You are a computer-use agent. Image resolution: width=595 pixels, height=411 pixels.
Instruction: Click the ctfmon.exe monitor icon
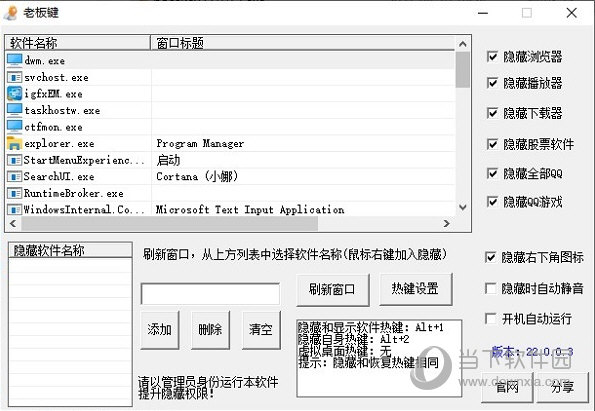coord(14,127)
